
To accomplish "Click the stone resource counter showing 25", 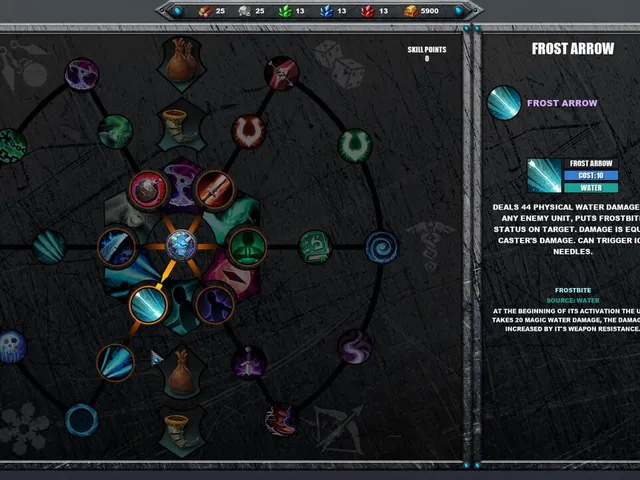I will (x=251, y=11).
